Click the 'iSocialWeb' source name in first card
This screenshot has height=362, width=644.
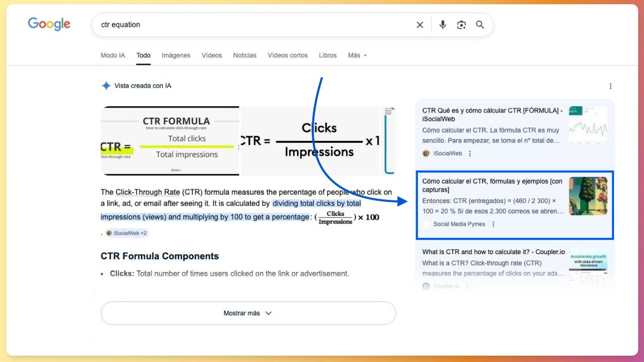[x=448, y=154]
